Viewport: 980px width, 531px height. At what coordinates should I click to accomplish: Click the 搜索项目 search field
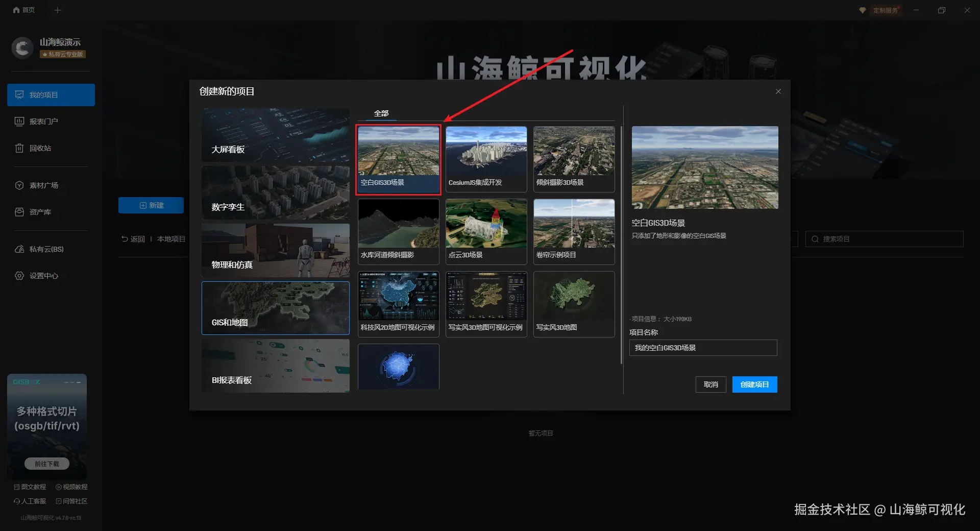pos(884,239)
